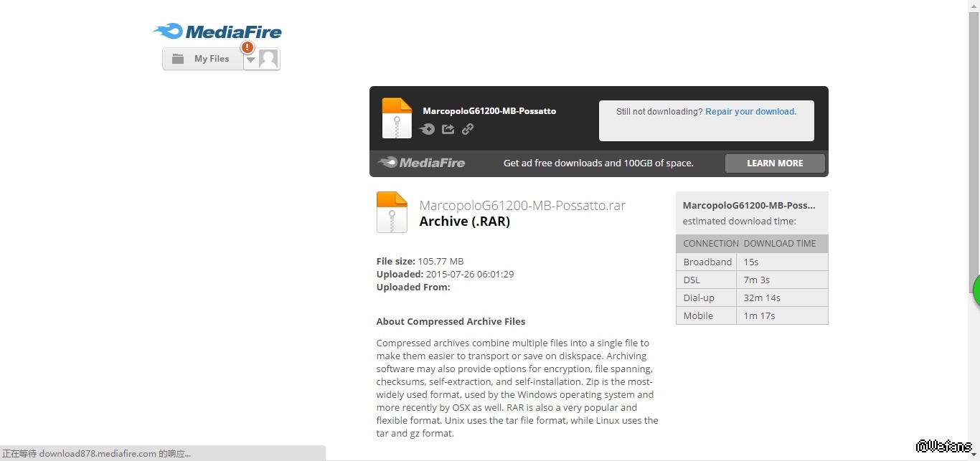Click the save to MediaFire icon
Image resolution: width=980 pixels, height=461 pixels.
click(428, 129)
